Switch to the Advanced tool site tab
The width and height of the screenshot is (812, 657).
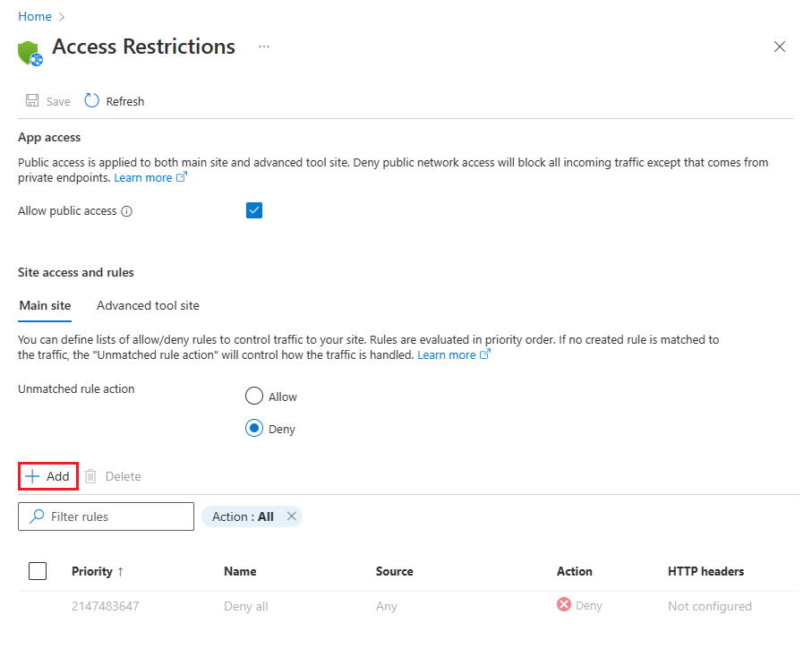tap(148, 305)
